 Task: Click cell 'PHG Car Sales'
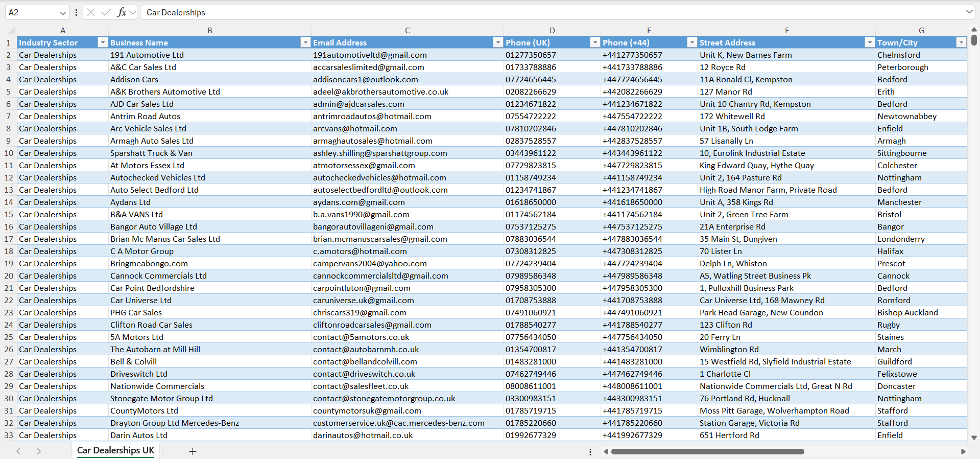[x=210, y=312]
